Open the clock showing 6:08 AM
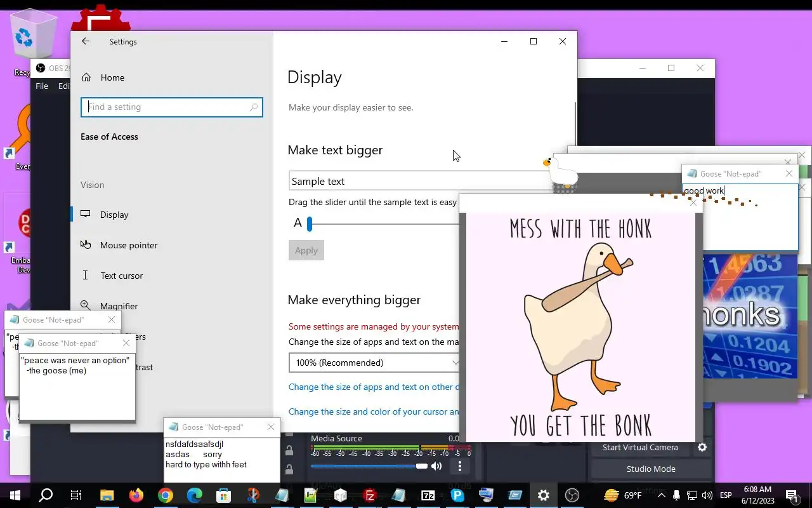The image size is (812, 508). (757, 495)
